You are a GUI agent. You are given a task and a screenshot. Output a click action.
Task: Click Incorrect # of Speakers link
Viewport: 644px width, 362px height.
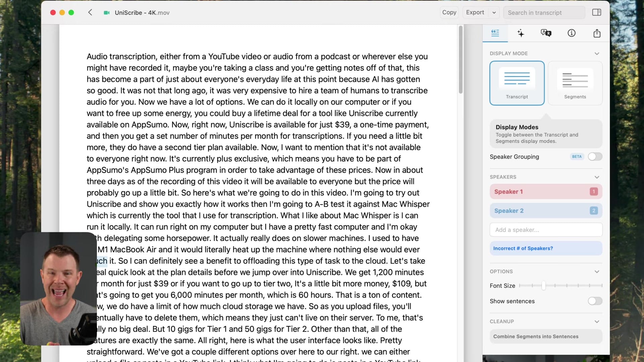546,248
